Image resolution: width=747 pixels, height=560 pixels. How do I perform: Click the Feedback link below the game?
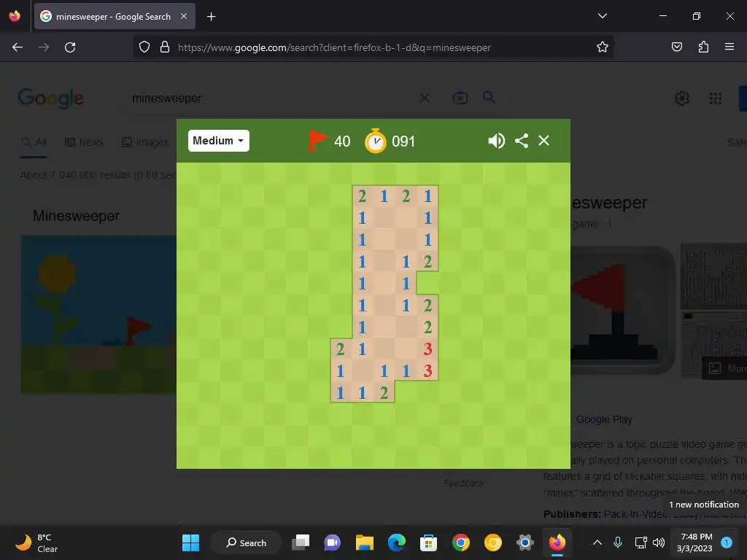pos(464,483)
